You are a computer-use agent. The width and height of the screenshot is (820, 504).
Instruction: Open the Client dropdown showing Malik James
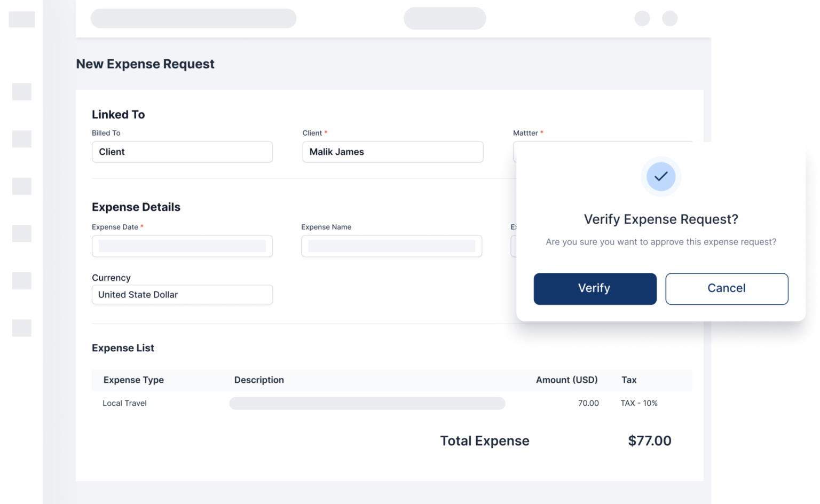(392, 152)
